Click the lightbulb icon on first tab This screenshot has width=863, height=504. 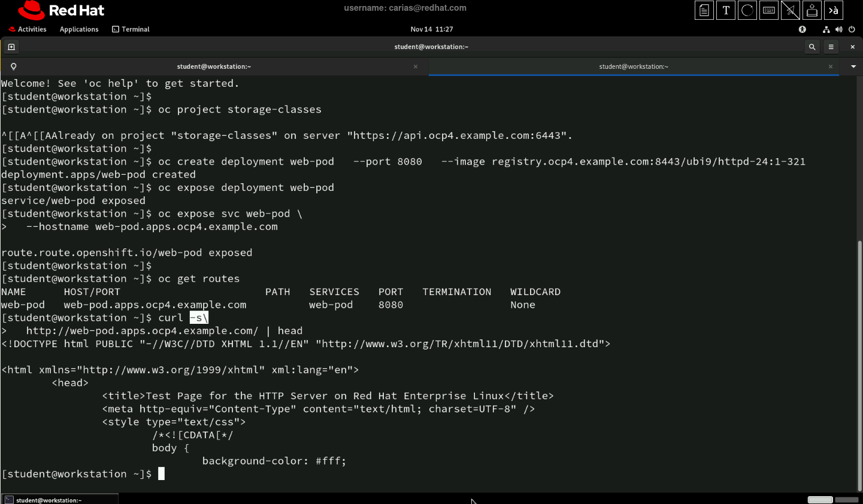[x=13, y=66]
